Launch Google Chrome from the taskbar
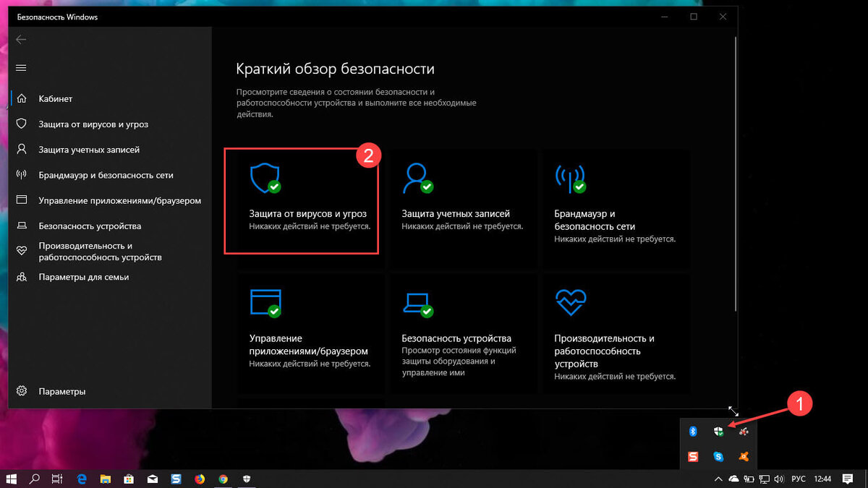 [224, 479]
